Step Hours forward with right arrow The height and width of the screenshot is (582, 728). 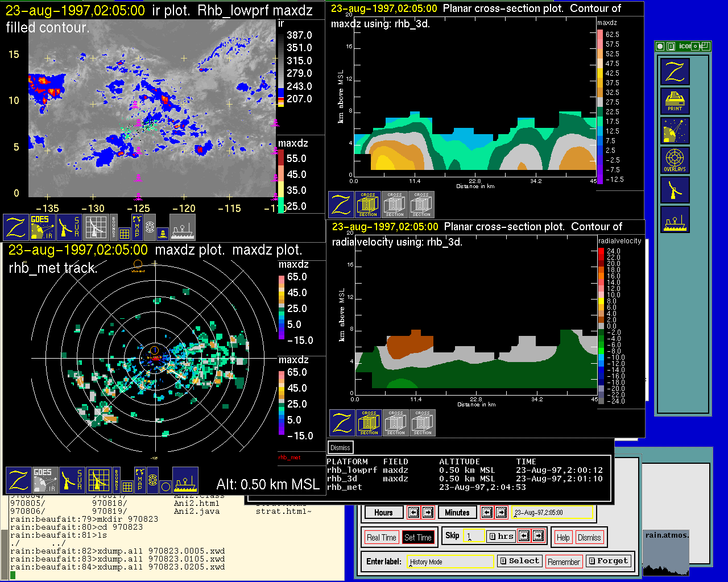pyautogui.click(x=428, y=513)
